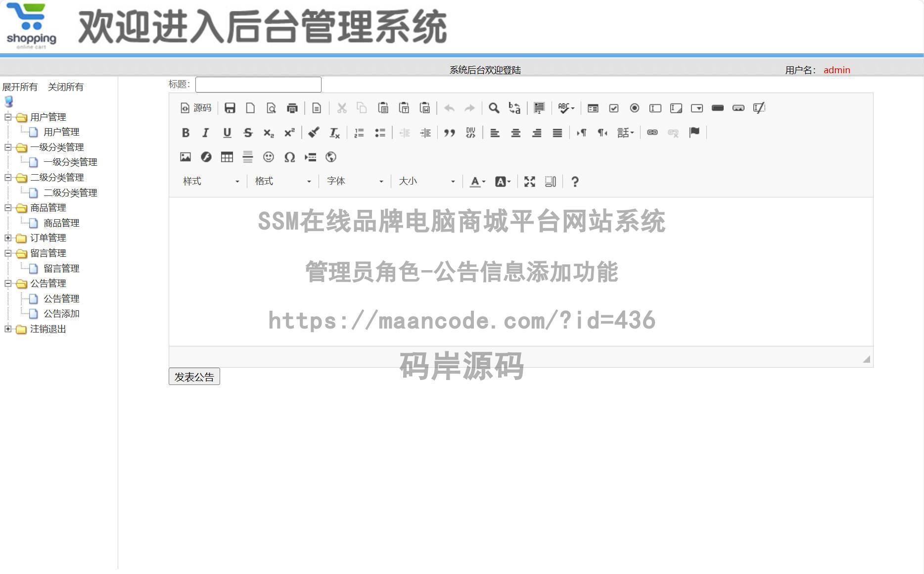Toggle bold formatting

[185, 133]
